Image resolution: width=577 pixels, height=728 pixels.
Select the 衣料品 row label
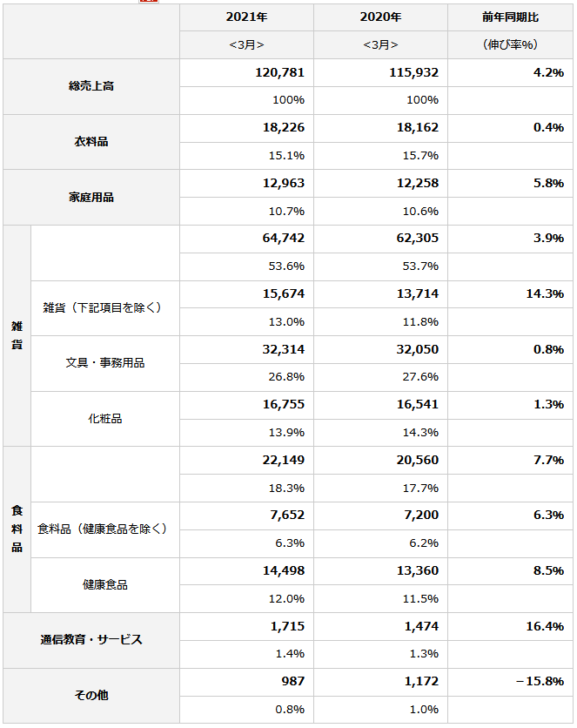(91, 141)
